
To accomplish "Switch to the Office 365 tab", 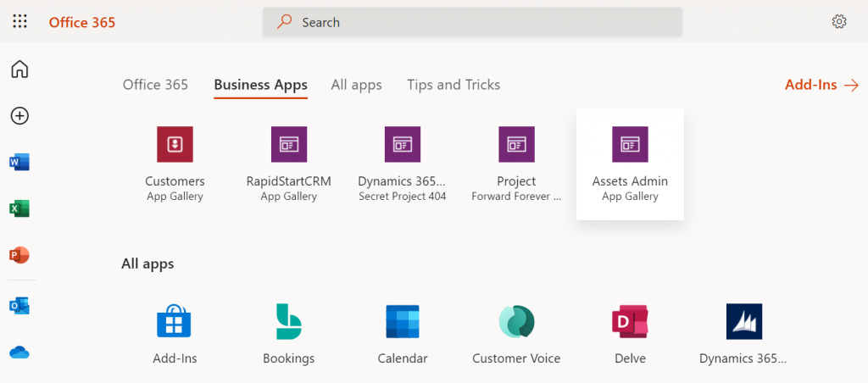I will 156,85.
